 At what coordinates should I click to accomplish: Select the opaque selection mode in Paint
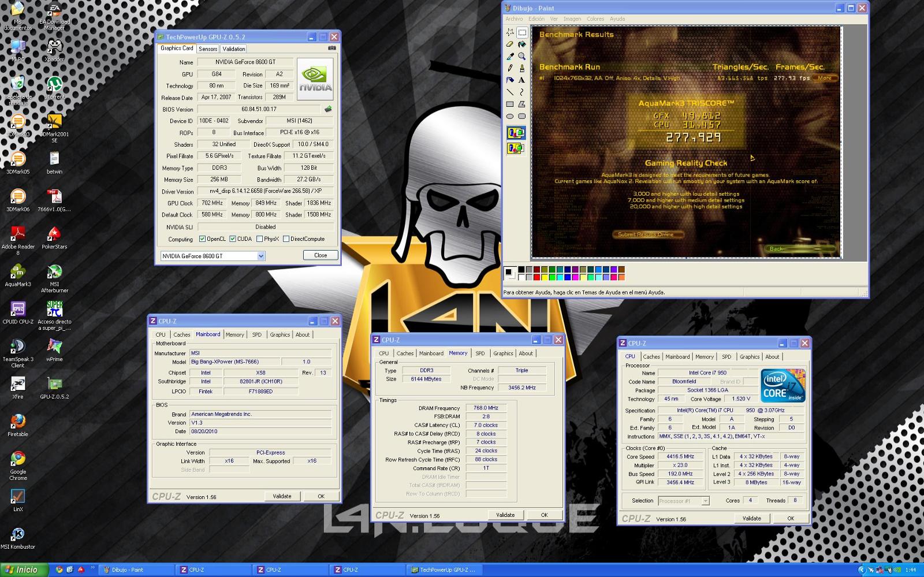516,133
